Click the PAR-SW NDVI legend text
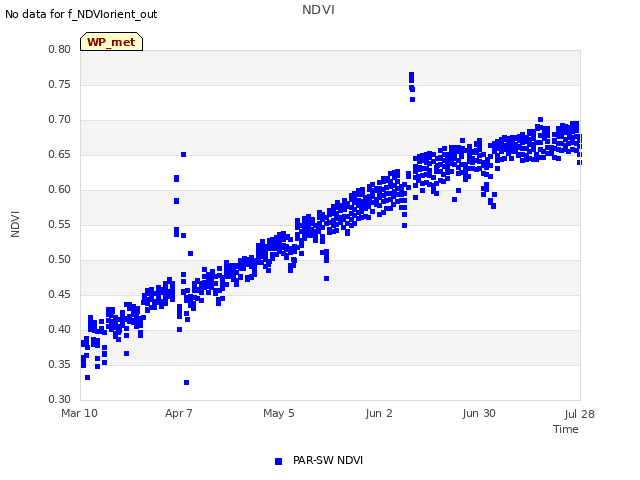Viewport: 640px width, 480px height. click(x=328, y=460)
